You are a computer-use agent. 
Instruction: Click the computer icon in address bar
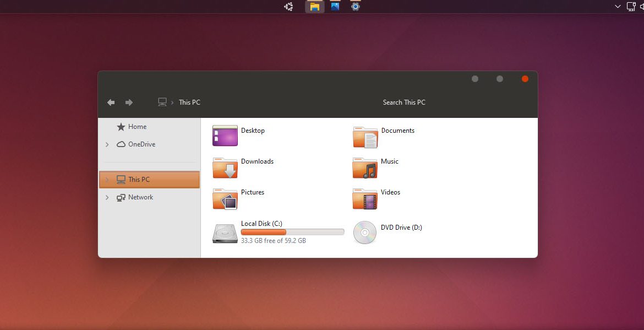162,102
